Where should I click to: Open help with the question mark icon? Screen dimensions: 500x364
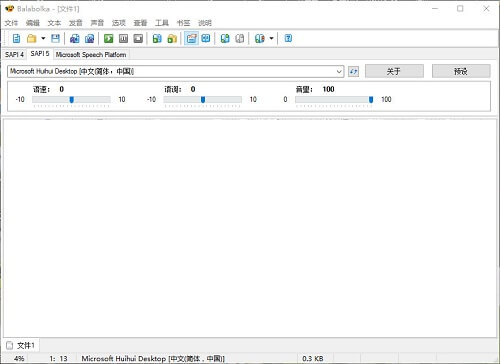288,38
